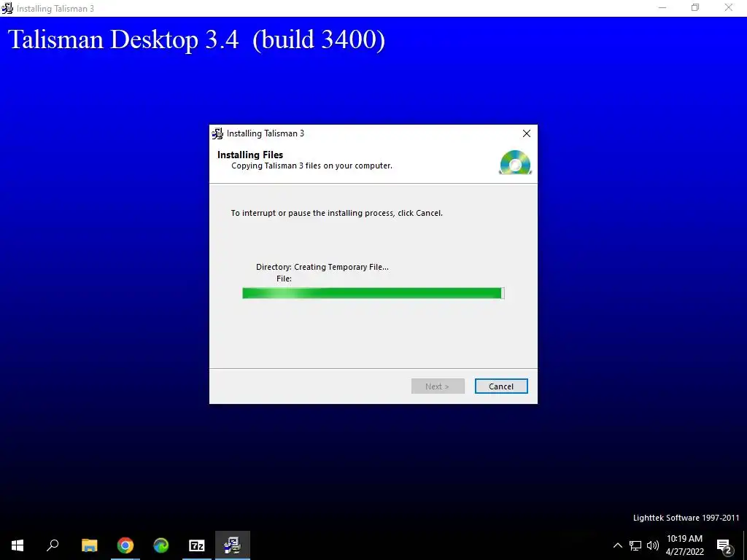Click the installer icon in dialog title bar
This screenshot has width=747, height=560.
[x=217, y=133]
